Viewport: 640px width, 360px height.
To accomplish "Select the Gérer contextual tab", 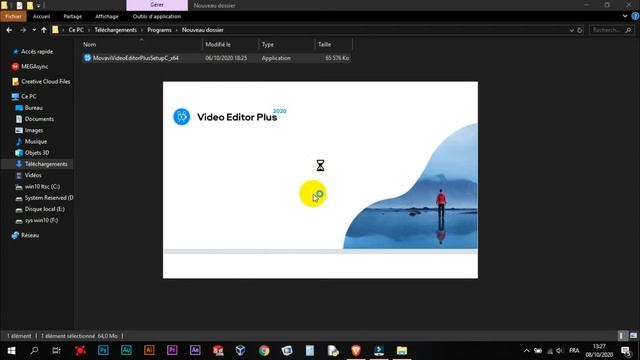I will pyautogui.click(x=157, y=5).
